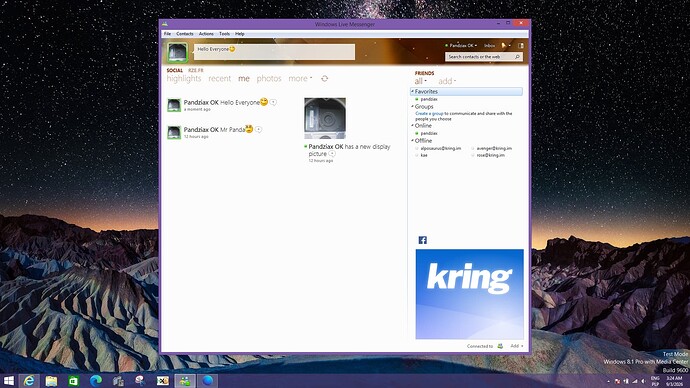Launch Microsoft Edge from the taskbar
Screen dimensions: 690x388
[x=96, y=381]
